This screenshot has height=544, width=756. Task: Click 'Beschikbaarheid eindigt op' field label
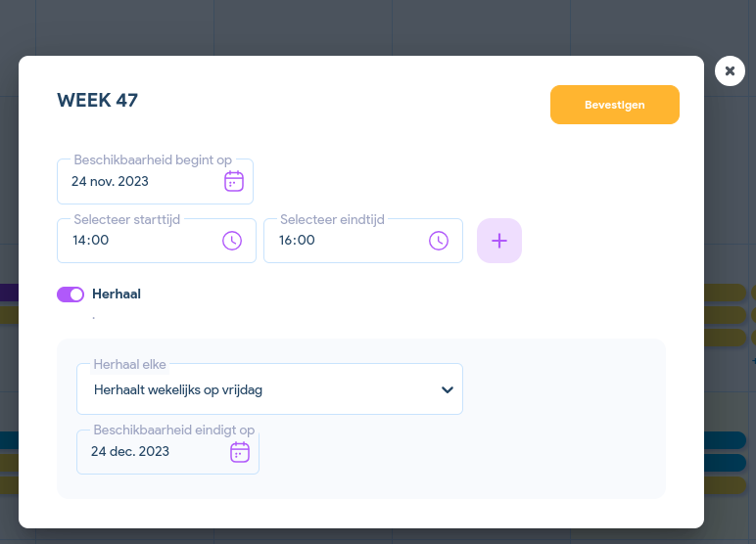tap(173, 431)
